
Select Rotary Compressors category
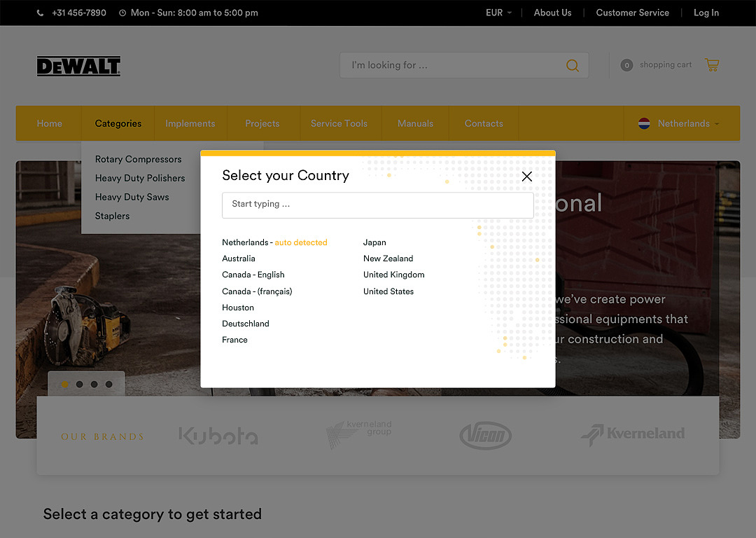[139, 159]
